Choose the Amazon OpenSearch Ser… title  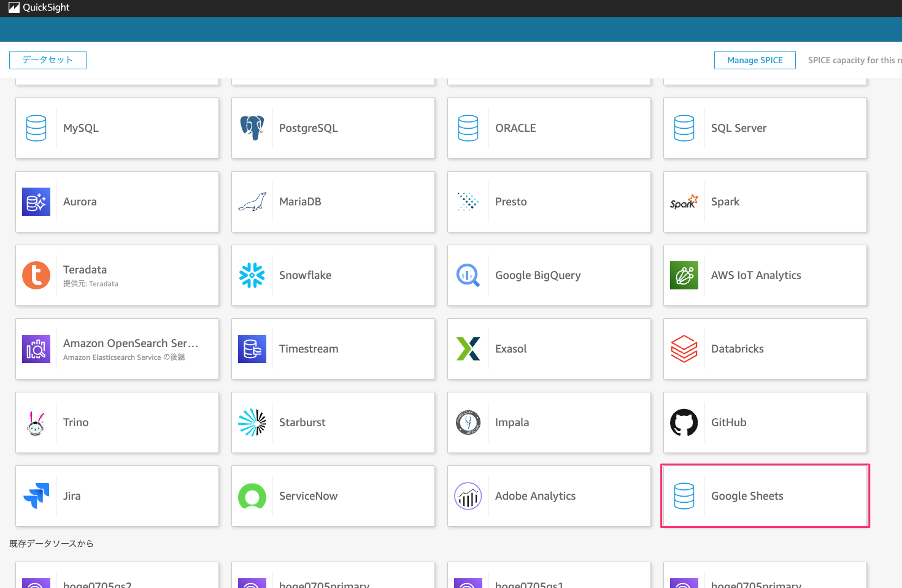pos(131,343)
